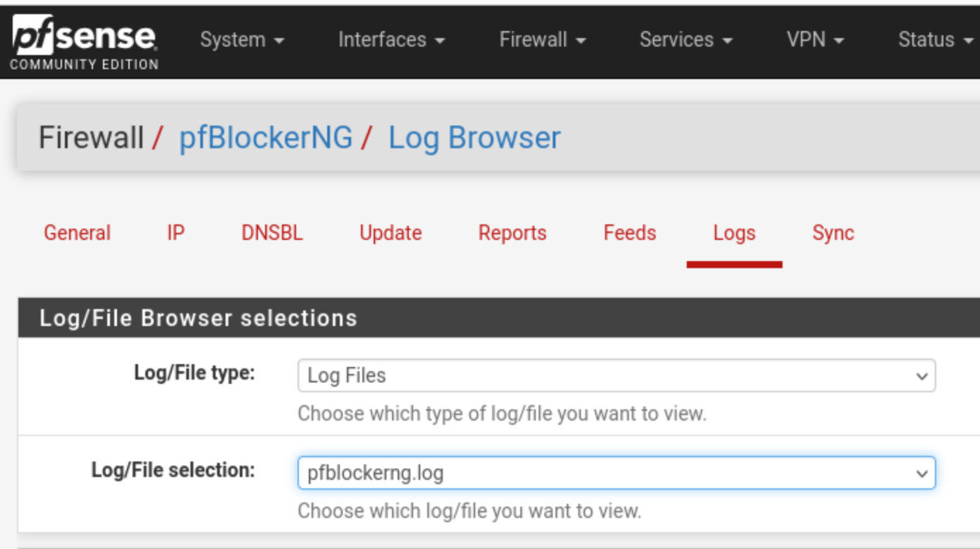980x549 pixels.
Task: Click the pfSense Community Edition logo
Action: pyautogui.click(x=84, y=42)
